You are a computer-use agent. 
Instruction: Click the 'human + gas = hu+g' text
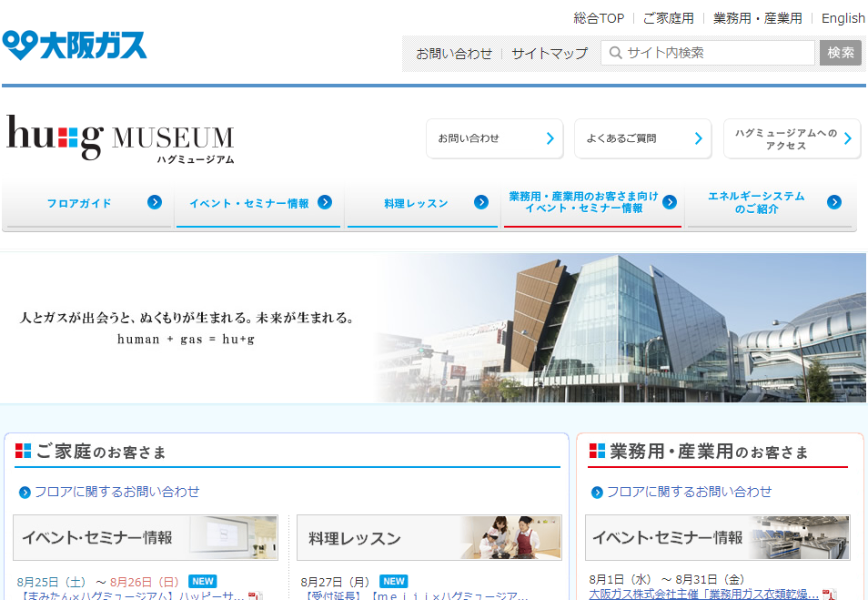[186, 339]
